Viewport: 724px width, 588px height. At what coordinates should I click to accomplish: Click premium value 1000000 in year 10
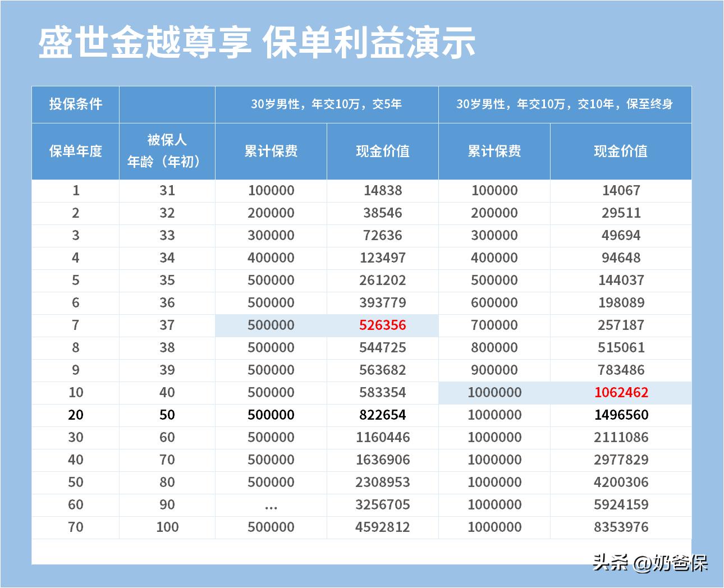coord(495,392)
